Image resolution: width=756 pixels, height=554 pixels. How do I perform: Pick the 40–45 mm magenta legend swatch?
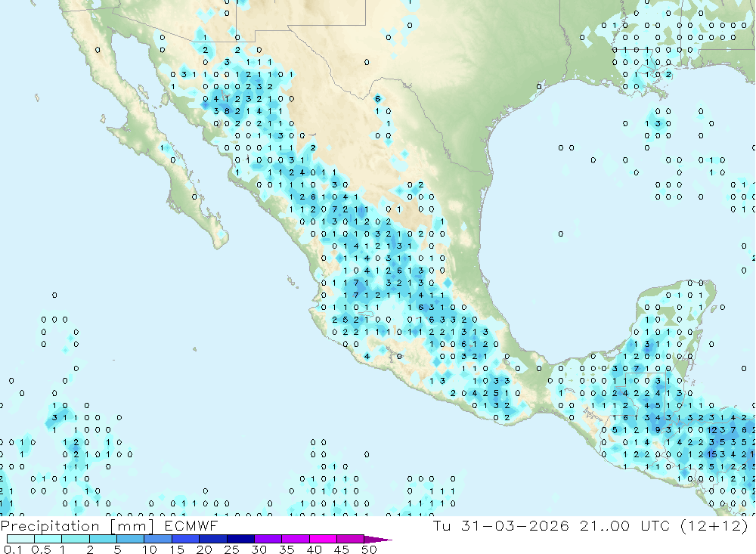323,539
